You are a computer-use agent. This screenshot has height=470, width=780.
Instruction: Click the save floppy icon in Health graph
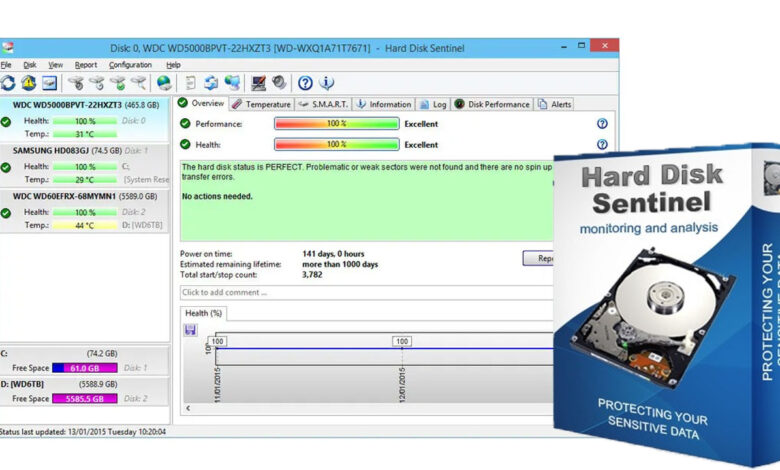point(190,330)
